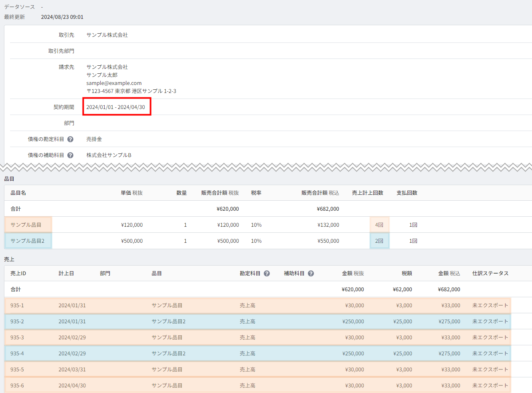This screenshot has height=393, width=532.
Task: Select 売上高 account in row 935-3
Action: pos(247,337)
